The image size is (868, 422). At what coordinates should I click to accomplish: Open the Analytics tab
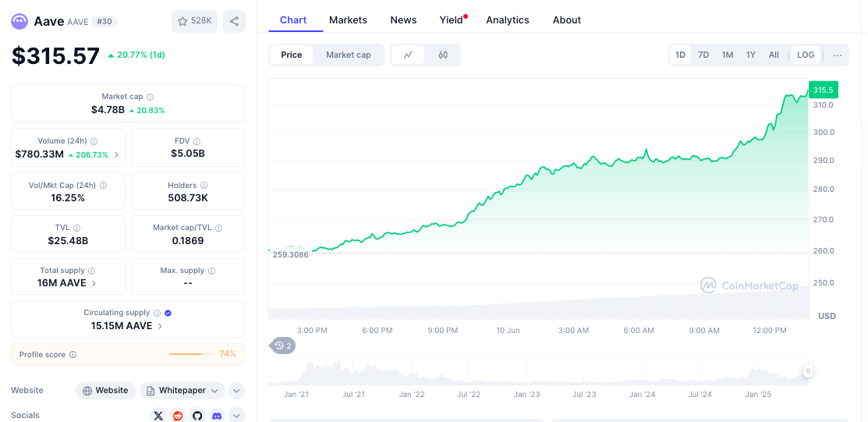point(507,20)
